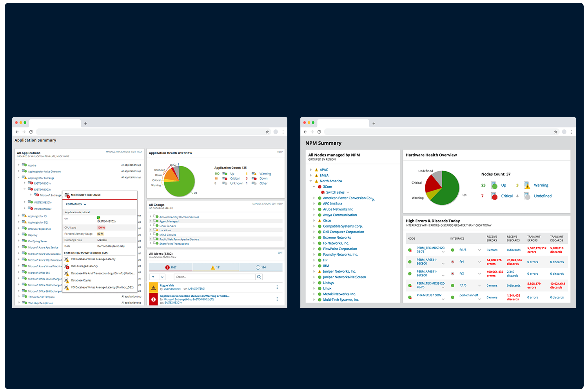This screenshot has height=392, width=588.
Task: Click the sort ascending arrow in All Alerts
Action: pyautogui.click(x=153, y=277)
